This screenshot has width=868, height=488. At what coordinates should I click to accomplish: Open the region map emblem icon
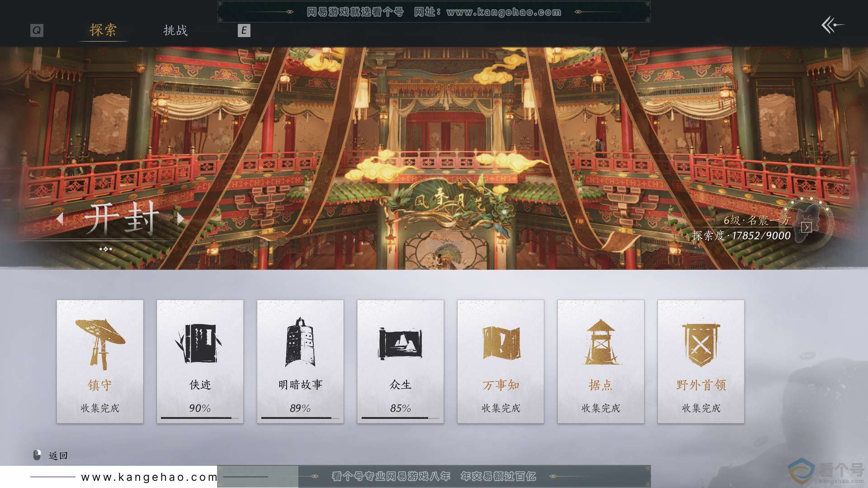[807, 224]
